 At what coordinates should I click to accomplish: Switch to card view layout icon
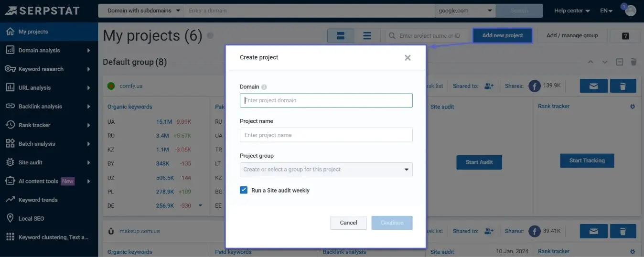pos(341,36)
